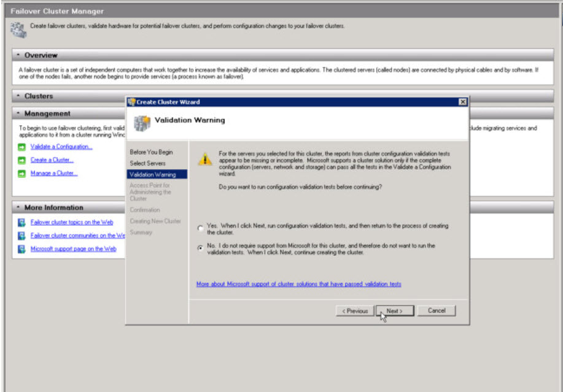The image size is (563, 392).
Task: Click icon beside Failover cluster communities link
Action: coord(21,236)
